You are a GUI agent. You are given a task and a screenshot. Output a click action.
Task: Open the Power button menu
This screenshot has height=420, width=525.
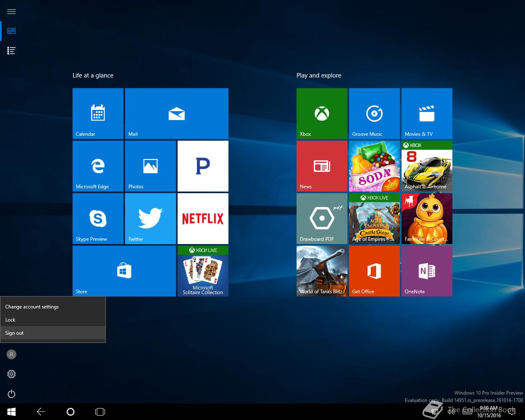[x=11, y=394]
